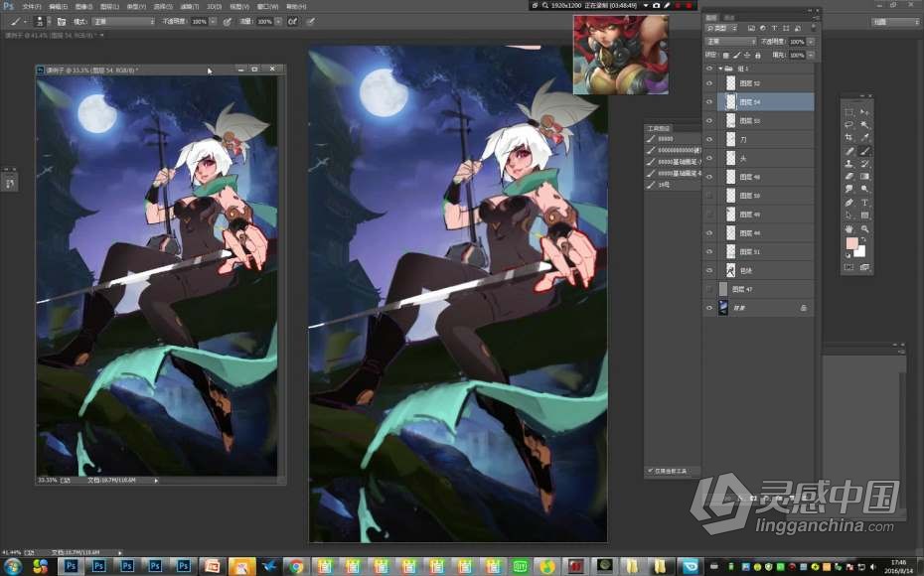Viewport: 924px width, 576px height.
Task: Toggle visibility of the 刀 layer
Action: click(709, 140)
